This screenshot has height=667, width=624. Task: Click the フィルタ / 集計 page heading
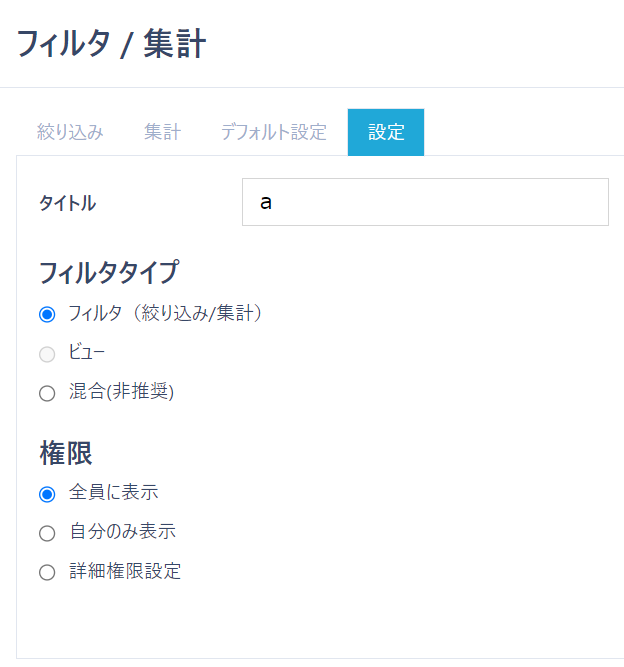tap(111, 45)
